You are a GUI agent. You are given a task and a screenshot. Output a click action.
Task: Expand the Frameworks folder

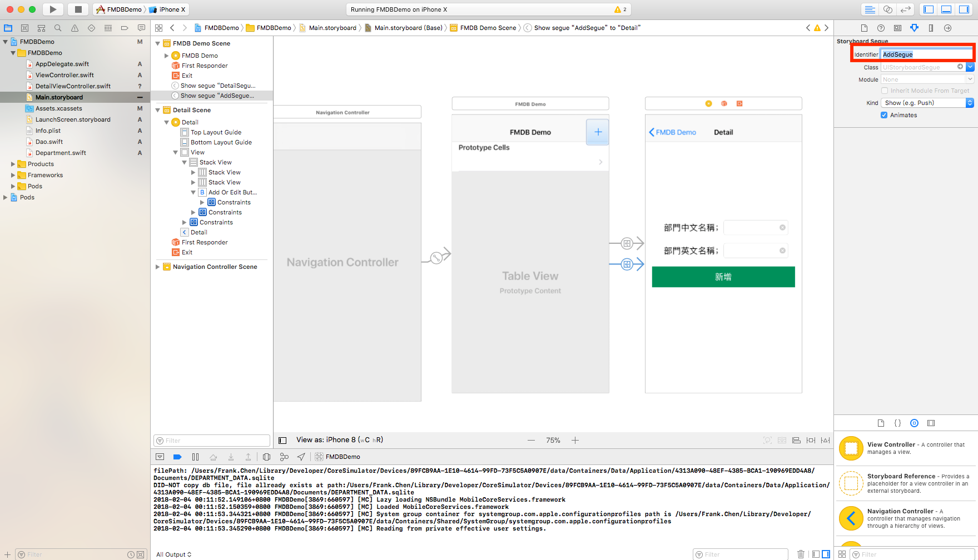13,175
